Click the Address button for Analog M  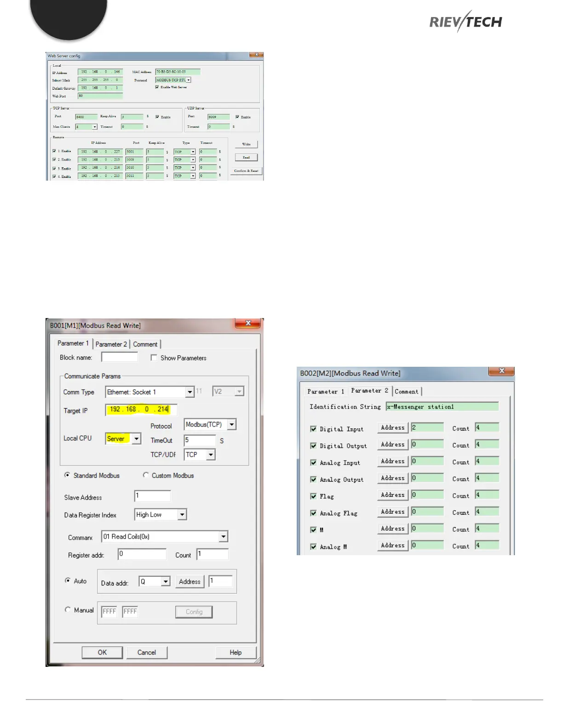[x=393, y=546]
